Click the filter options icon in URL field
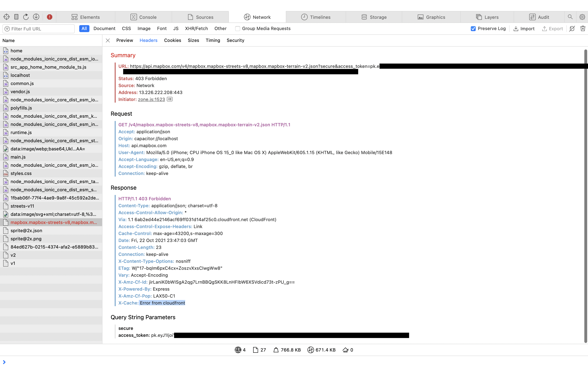This screenshot has height=365, width=588. pos(7,29)
